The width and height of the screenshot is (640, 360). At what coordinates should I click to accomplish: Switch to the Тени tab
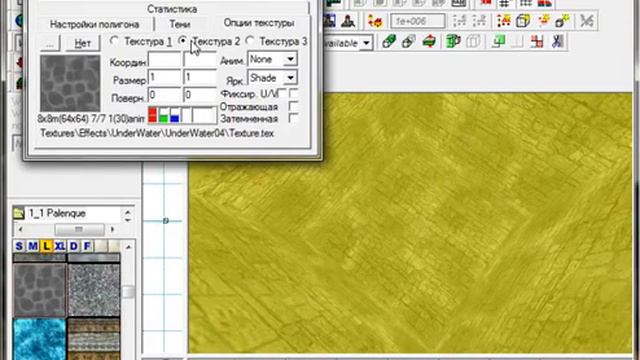[x=180, y=24]
